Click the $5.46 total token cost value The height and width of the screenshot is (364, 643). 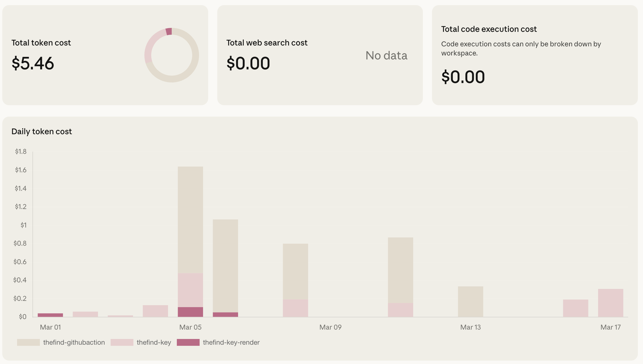point(33,63)
